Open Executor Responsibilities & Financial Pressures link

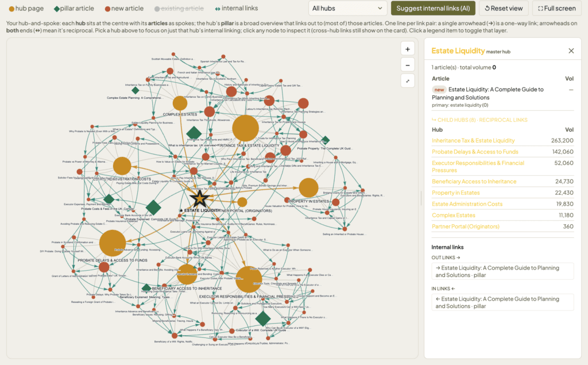[478, 166]
